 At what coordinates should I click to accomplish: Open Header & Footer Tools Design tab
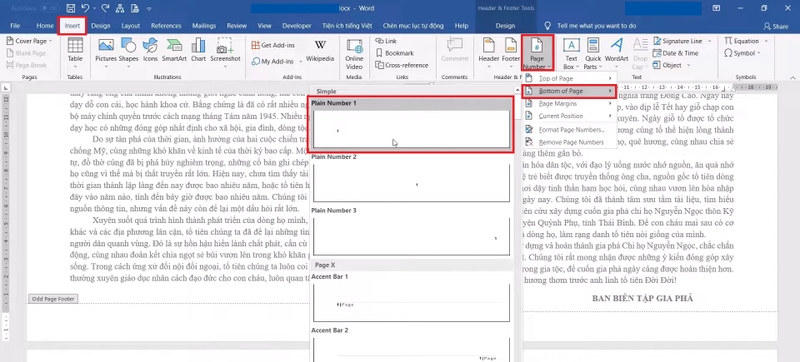coord(505,26)
